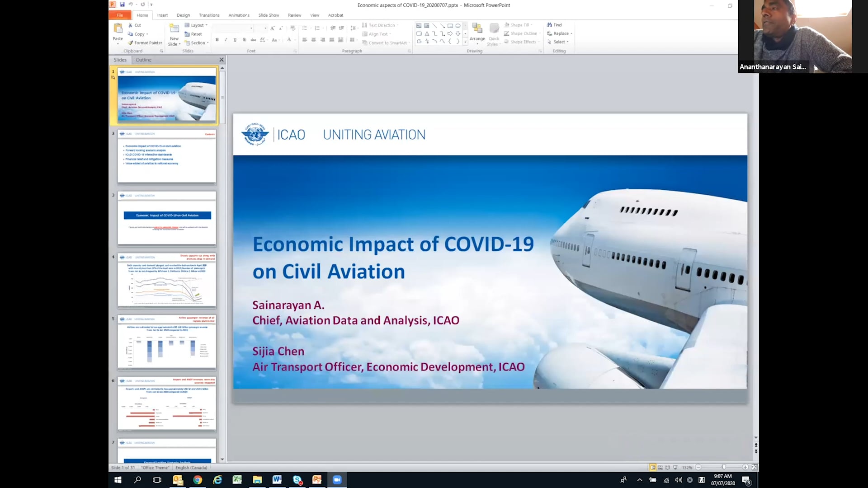Click the Find icon in Editing group

tap(555, 25)
